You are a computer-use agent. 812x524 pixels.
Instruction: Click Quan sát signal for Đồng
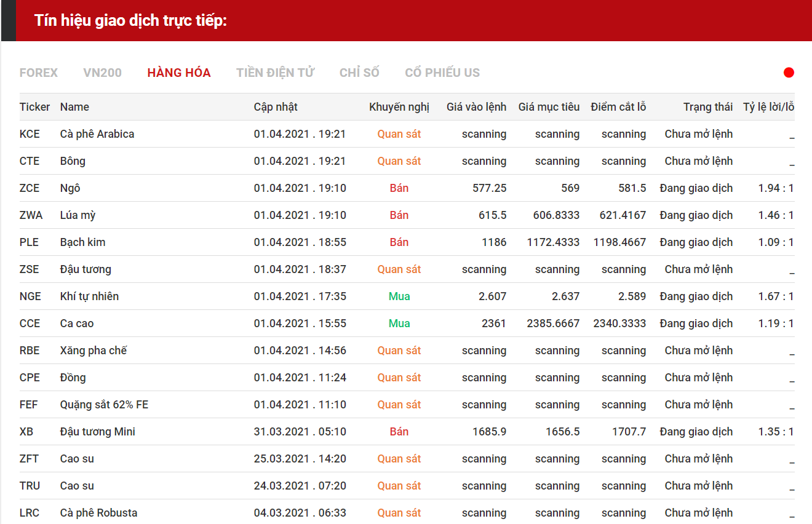[x=399, y=378]
